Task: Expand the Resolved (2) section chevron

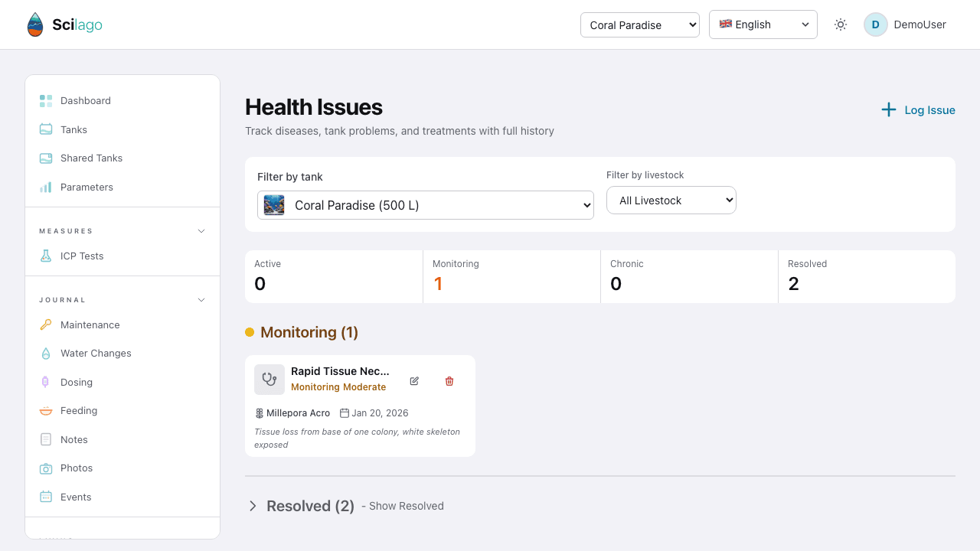Action: [x=253, y=506]
